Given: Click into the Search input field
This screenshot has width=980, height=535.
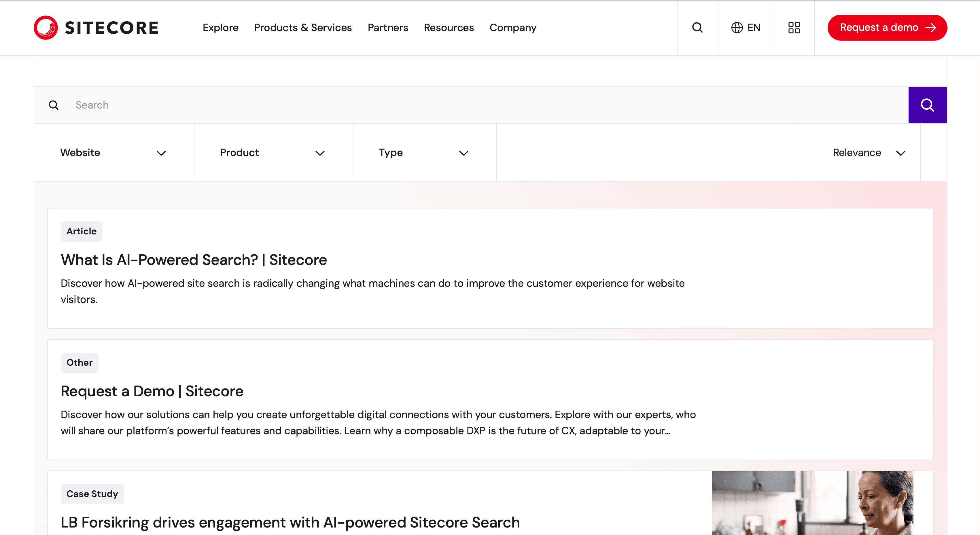Looking at the screenshot, I should 457,105.
